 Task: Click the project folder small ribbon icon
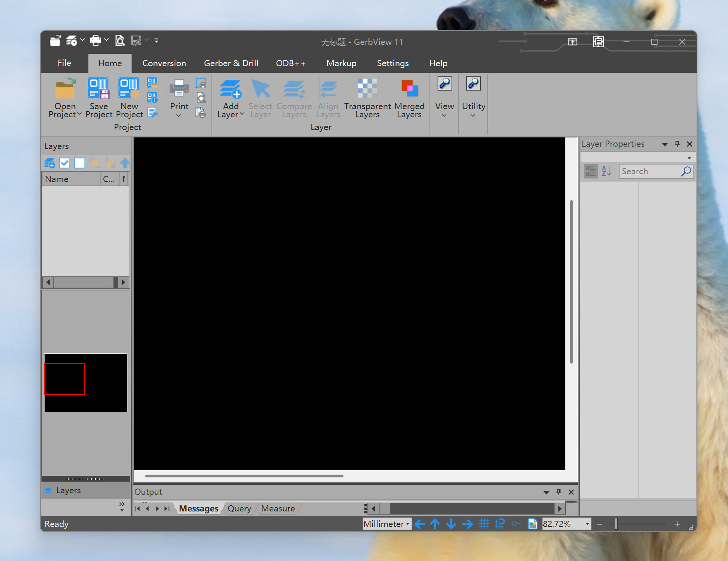pyautogui.click(x=152, y=83)
